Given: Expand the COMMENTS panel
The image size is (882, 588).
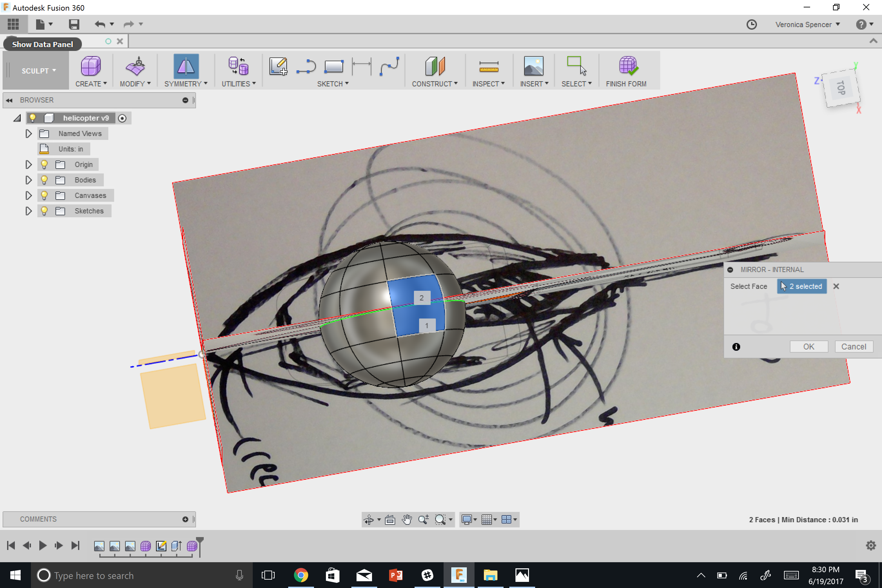Looking at the screenshot, I should pyautogui.click(x=185, y=519).
